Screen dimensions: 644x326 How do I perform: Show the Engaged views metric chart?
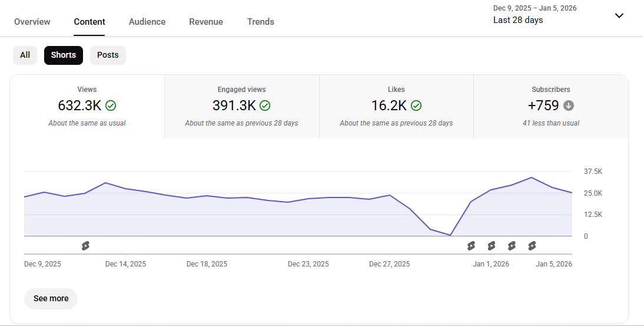click(x=242, y=107)
